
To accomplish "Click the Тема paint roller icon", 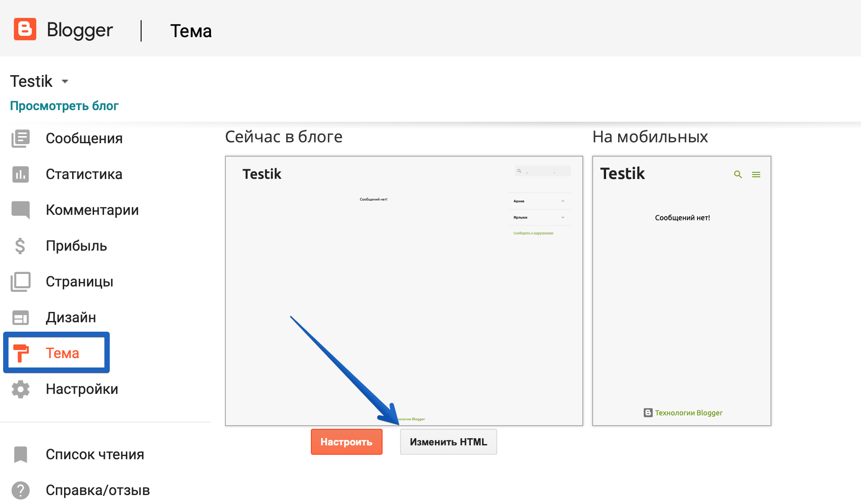I will [21, 353].
